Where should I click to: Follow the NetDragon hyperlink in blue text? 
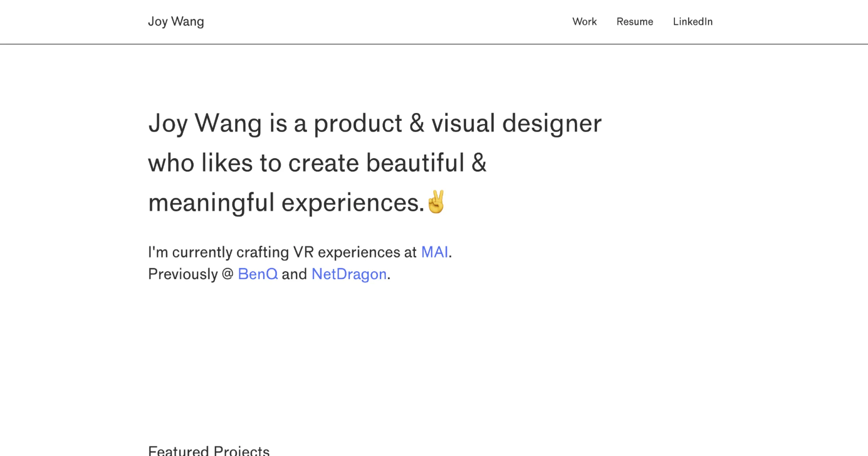[x=349, y=274]
